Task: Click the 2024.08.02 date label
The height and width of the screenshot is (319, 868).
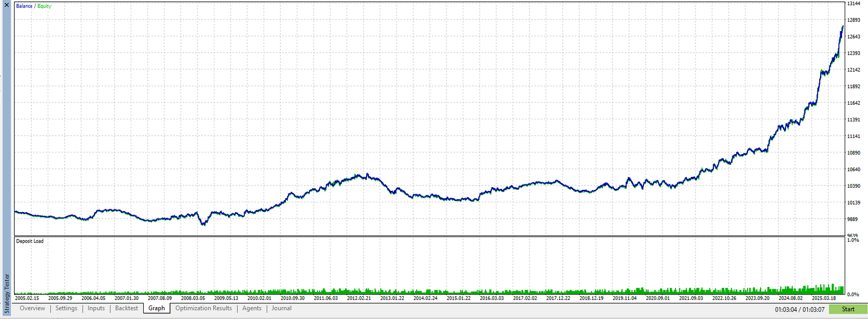Action: point(790,298)
